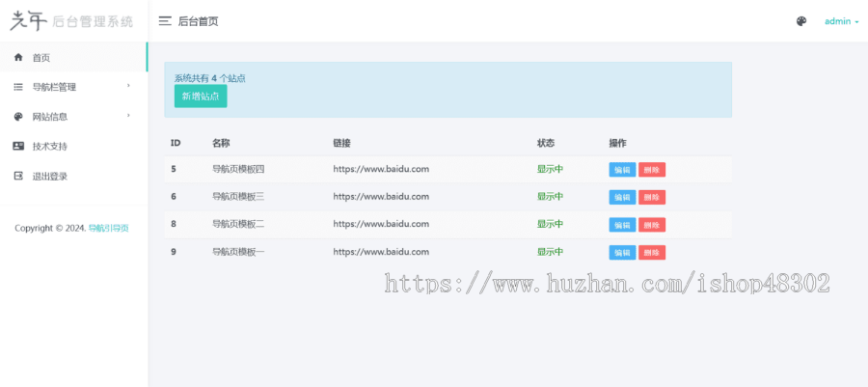Click the 导航页模板一 name cell
Image resolution: width=868 pixels, height=387 pixels.
(238, 251)
